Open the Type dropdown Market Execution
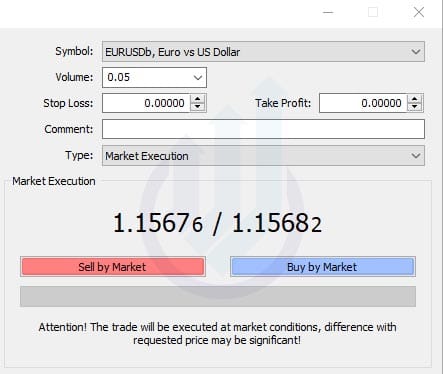The height and width of the screenshot is (374, 443). tap(263, 156)
